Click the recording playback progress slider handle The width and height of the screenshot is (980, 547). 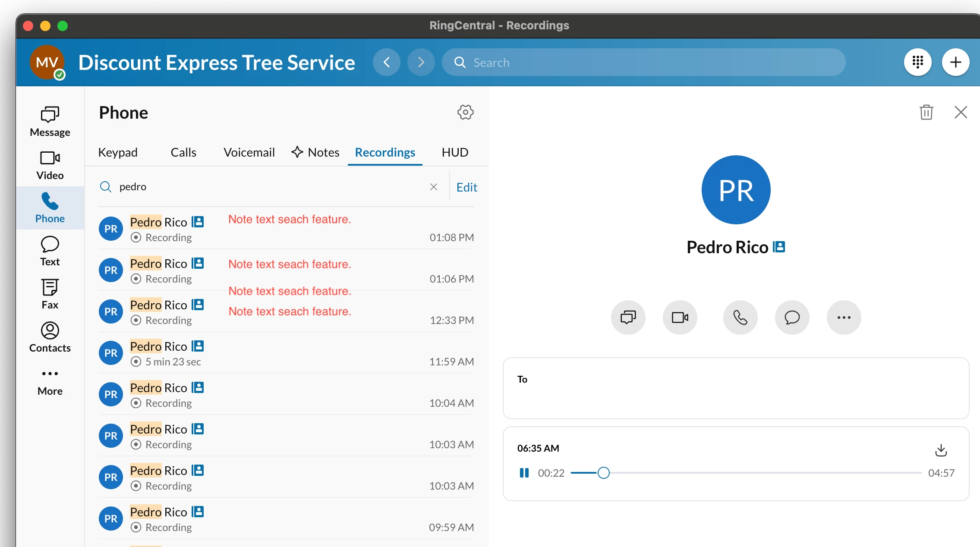(603, 473)
